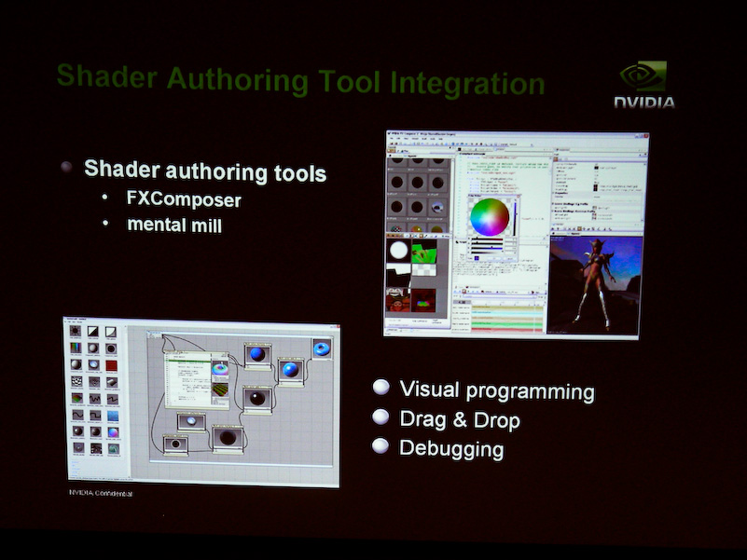Pick a hue on the FX Composer color wheel
The image size is (747, 560).
point(490,217)
